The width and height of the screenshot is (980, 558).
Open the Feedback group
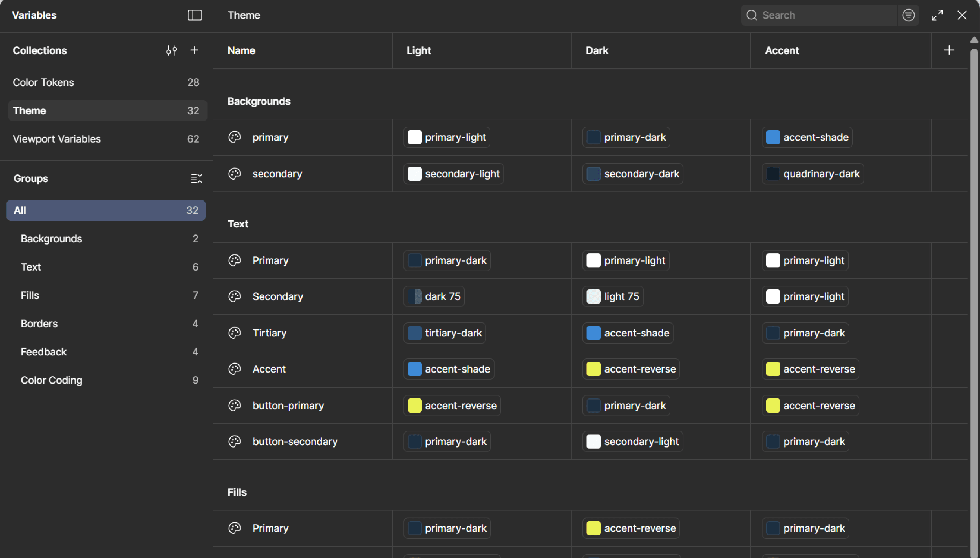click(x=44, y=352)
